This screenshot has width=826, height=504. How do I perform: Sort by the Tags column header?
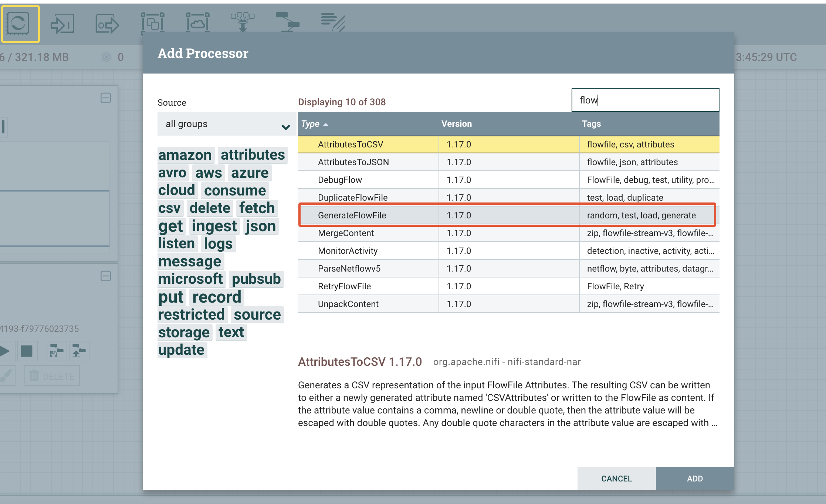(x=649, y=124)
